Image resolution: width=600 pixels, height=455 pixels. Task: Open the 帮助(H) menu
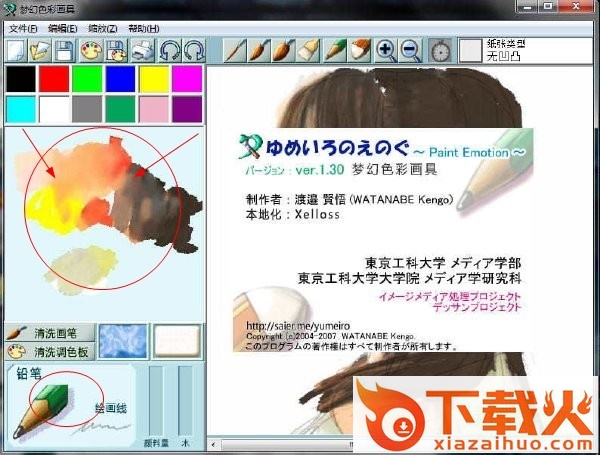click(142, 28)
